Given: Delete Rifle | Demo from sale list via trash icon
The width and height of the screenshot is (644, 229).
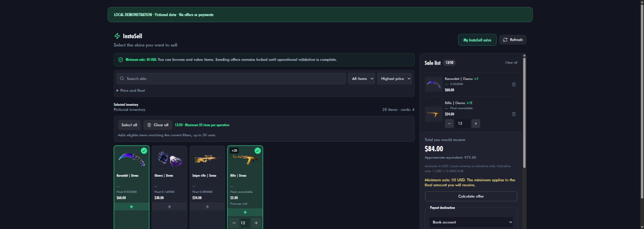Looking at the screenshot, I should click(x=514, y=114).
